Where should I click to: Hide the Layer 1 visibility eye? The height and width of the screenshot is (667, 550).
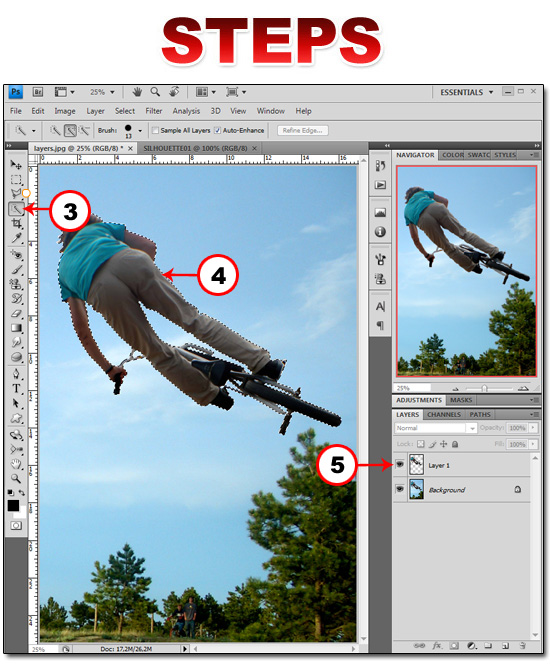[399, 465]
